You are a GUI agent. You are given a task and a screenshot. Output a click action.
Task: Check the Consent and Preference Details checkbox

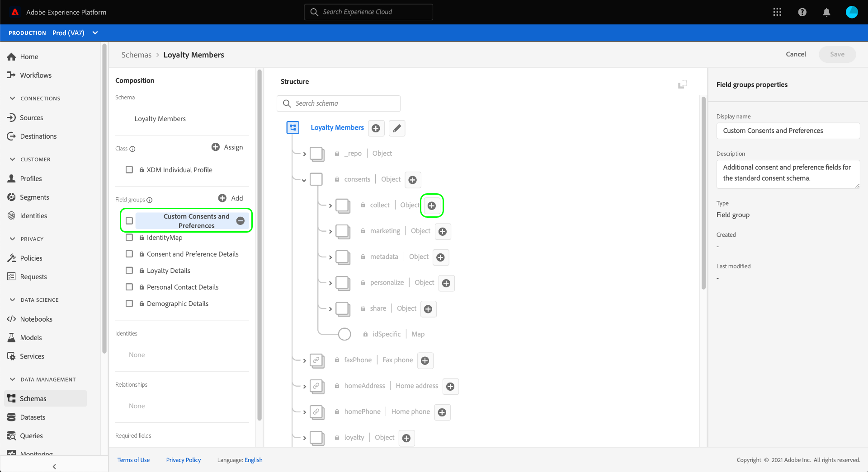(x=129, y=254)
